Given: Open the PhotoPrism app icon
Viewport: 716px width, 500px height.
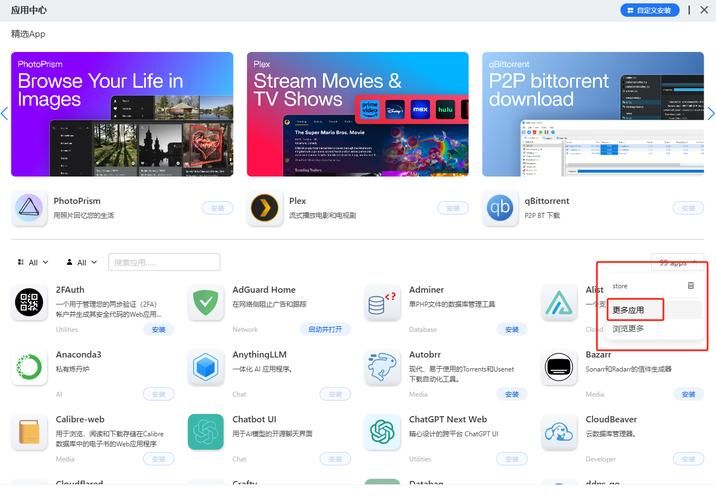Looking at the screenshot, I should pos(29,209).
